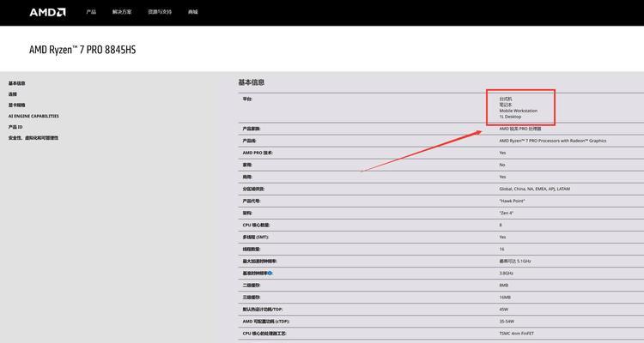Click the 16MB L3 cache value
The height and width of the screenshot is (343, 644).
click(505, 298)
